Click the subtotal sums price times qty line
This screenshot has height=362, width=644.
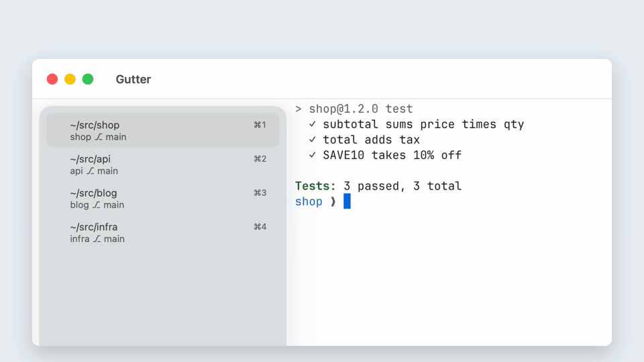click(423, 125)
